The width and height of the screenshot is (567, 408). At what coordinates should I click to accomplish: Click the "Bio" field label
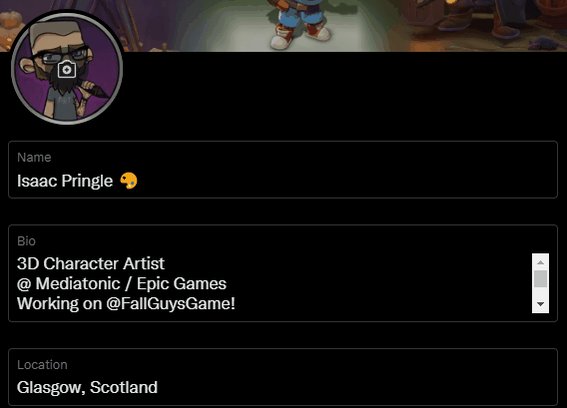pos(26,241)
